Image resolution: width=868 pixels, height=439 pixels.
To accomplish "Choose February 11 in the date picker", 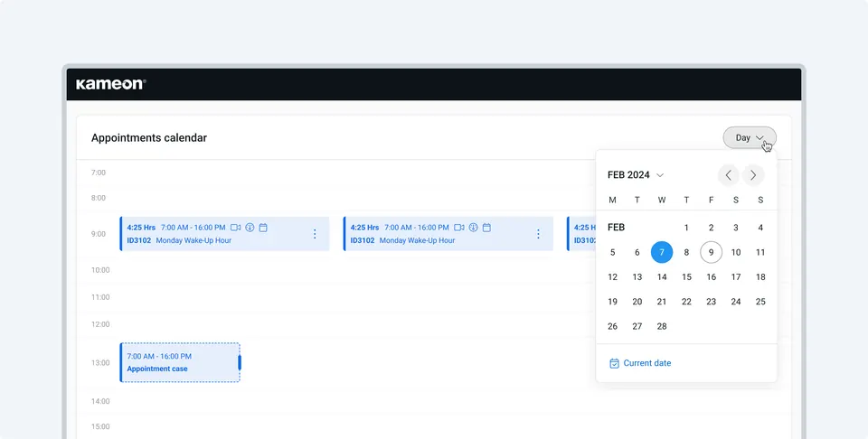I will click(x=760, y=252).
